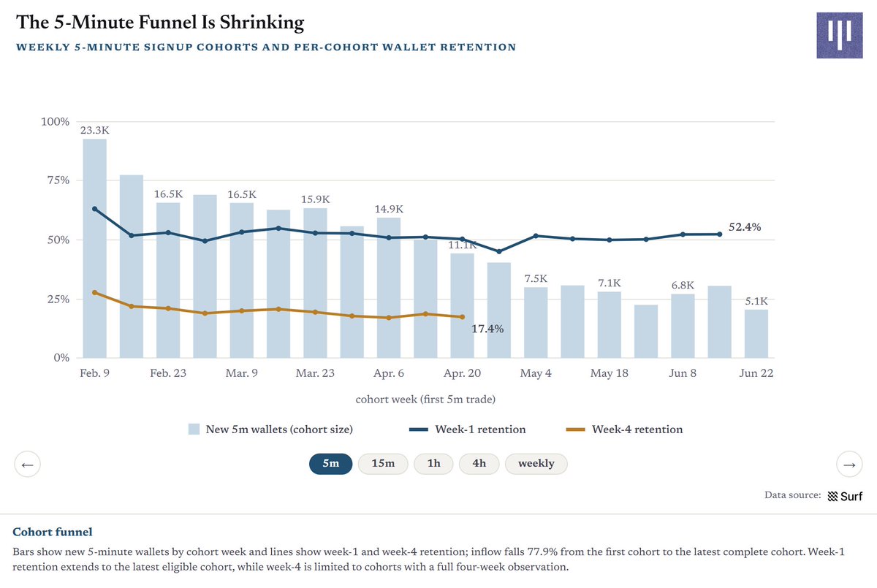Click the May 4 bar labeled 7.5K

[536, 323]
